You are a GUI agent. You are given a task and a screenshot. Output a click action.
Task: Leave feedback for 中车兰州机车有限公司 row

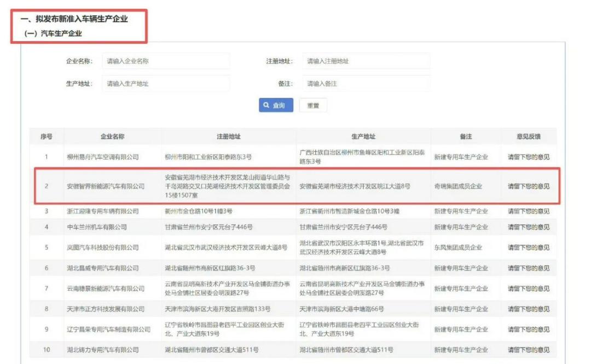point(529,227)
